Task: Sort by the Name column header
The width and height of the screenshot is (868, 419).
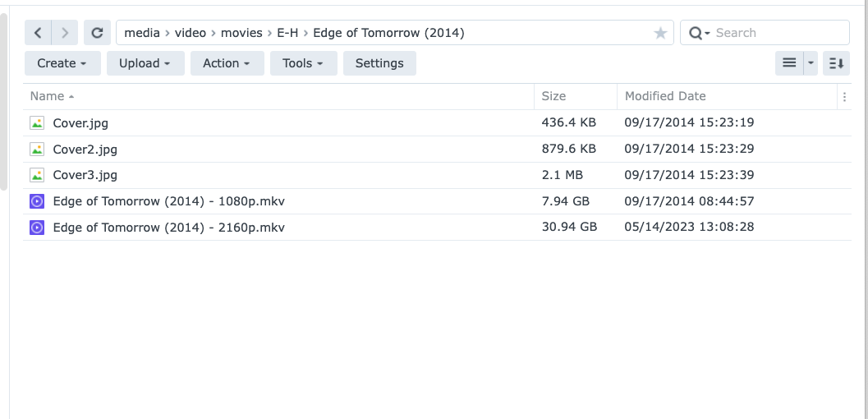Action: tap(278, 96)
